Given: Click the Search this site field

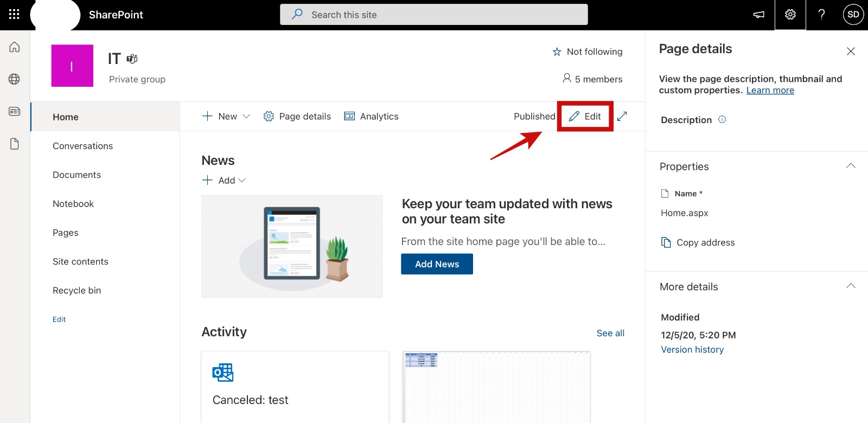Looking at the screenshot, I should tap(434, 15).
